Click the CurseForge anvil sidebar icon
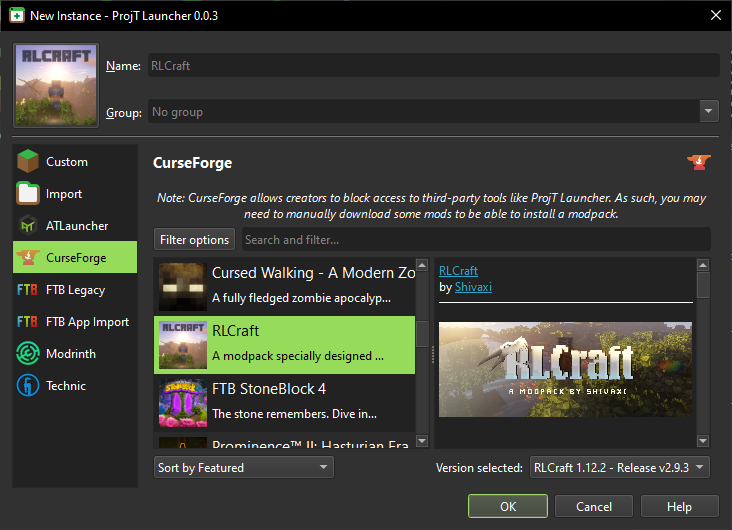 [x=28, y=257]
